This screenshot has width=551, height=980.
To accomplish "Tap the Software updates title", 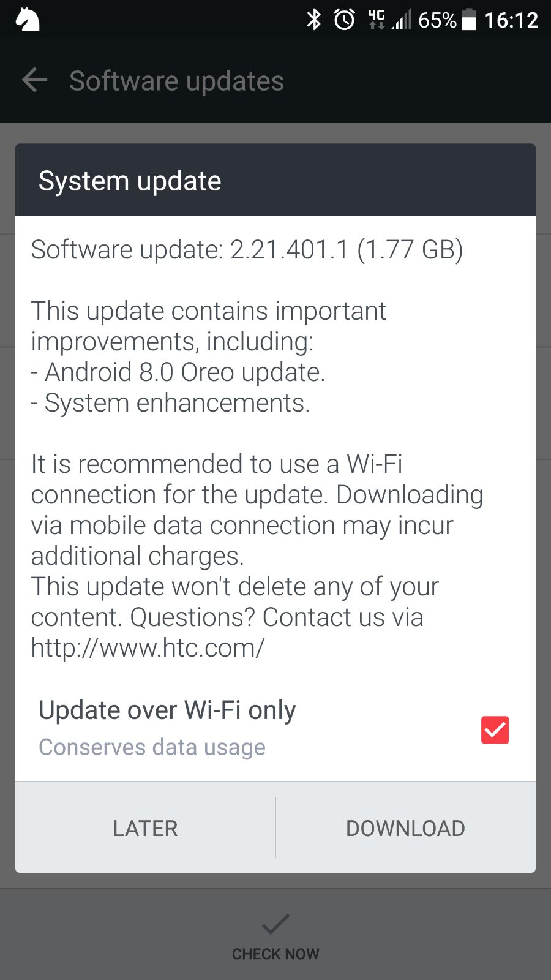I will point(176,81).
